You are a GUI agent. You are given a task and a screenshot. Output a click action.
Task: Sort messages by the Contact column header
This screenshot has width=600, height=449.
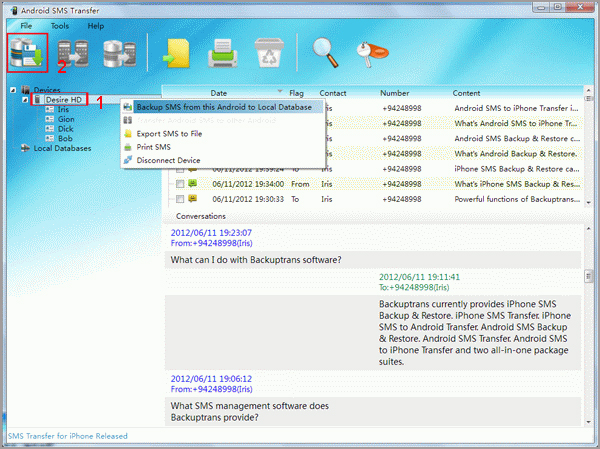(333, 93)
